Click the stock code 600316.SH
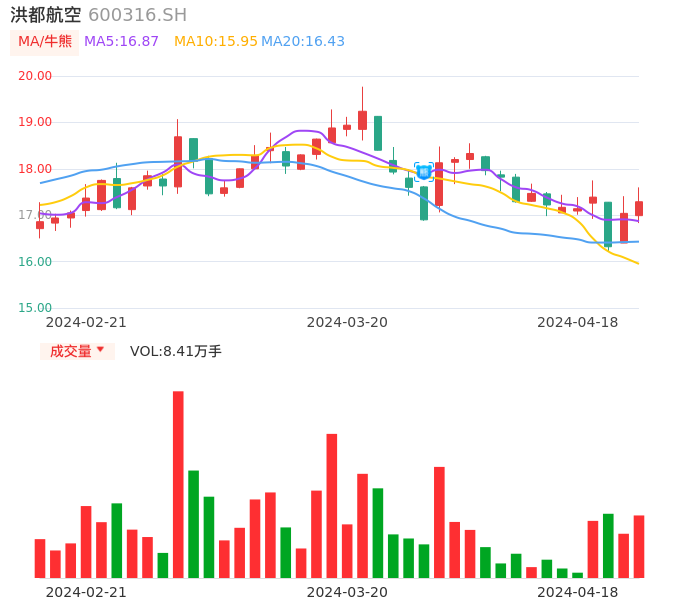The width and height of the screenshot is (686, 606). click(137, 15)
